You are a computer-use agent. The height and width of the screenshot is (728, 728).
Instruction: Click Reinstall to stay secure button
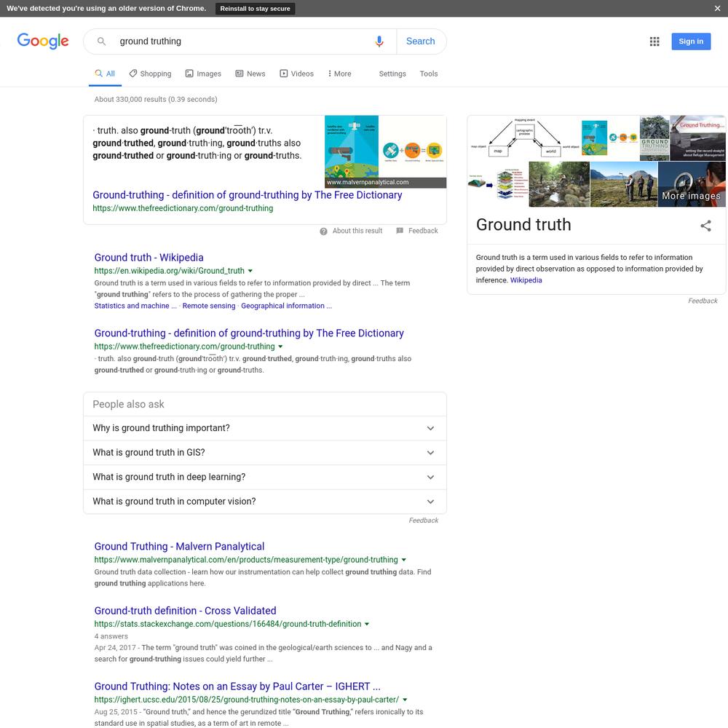(255, 8)
